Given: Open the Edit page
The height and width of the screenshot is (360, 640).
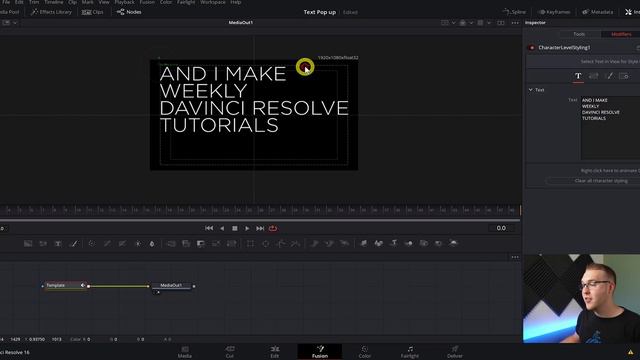Looking at the screenshot, I should [x=275, y=351].
